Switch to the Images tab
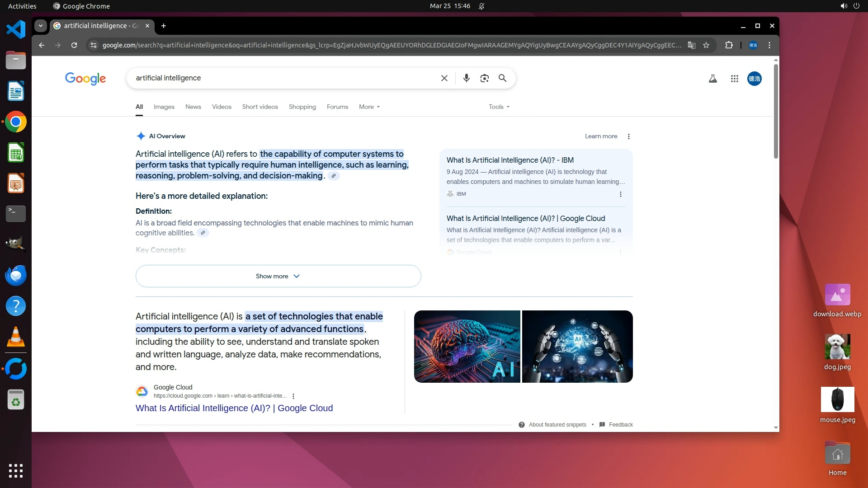 [x=164, y=107]
